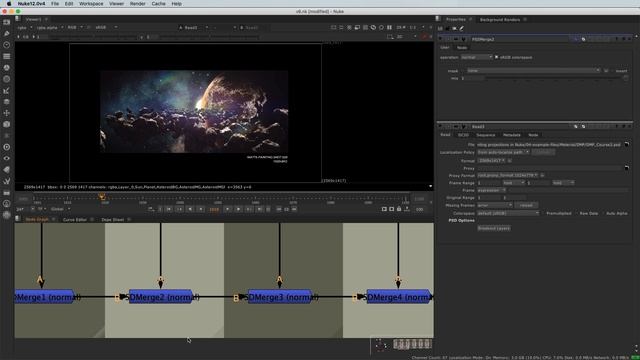Open the Particles nodes toolbar menu
640x360 pixels.
7,136
